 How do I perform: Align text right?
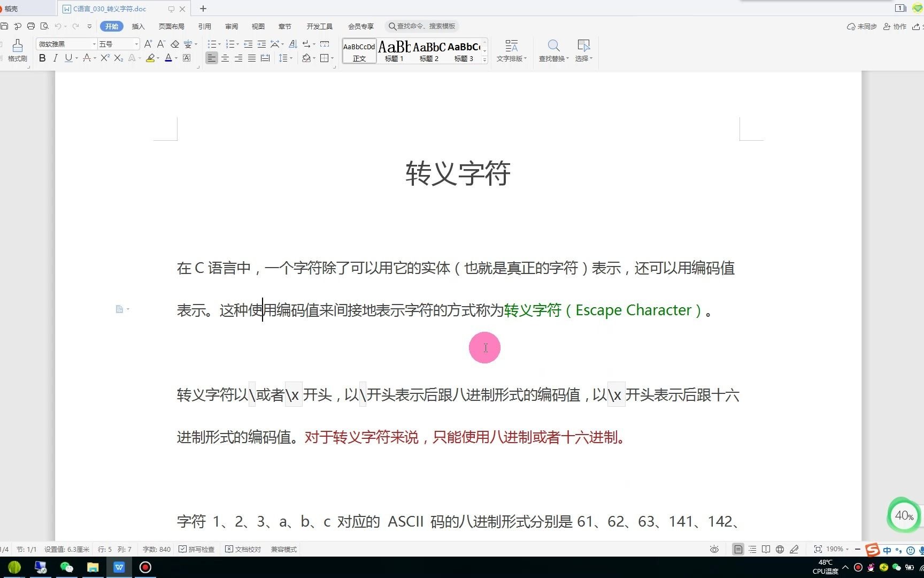coord(238,58)
